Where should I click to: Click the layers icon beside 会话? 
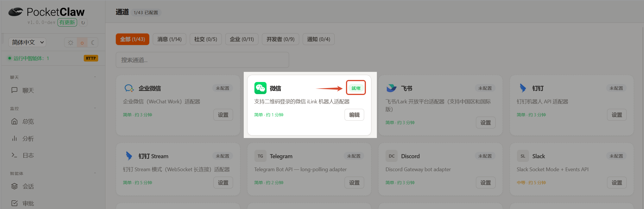tap(14, 186)
